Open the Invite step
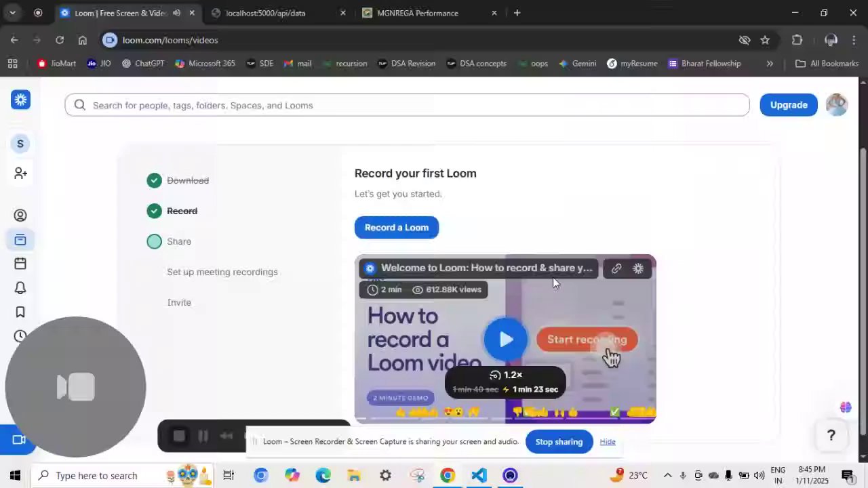Screen dimensions: 868x488 179,302
